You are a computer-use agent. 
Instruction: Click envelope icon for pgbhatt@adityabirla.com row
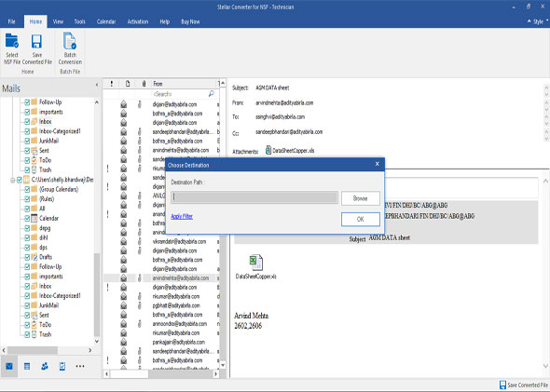coord(123,305)
